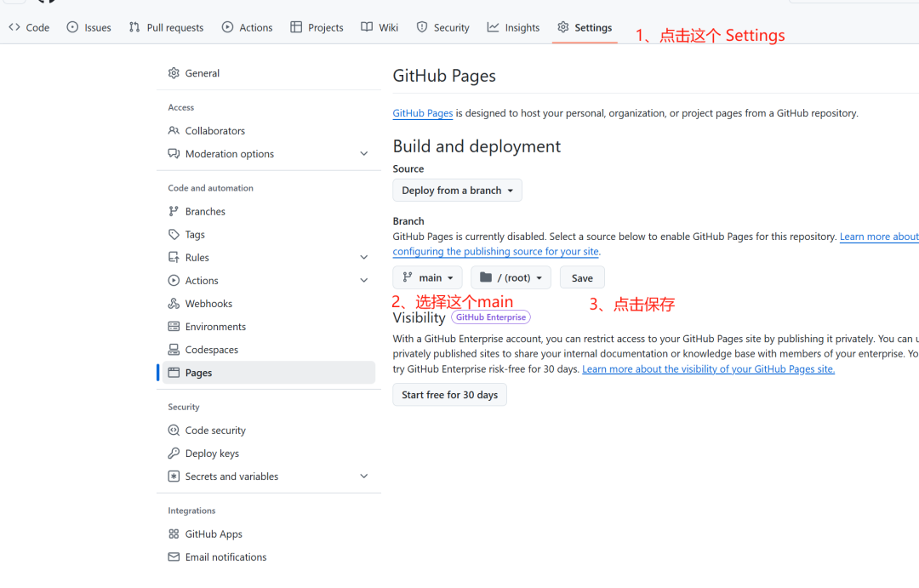Expand Secrets and variables chevron
The image size is (919, 588).
(364, 476)
